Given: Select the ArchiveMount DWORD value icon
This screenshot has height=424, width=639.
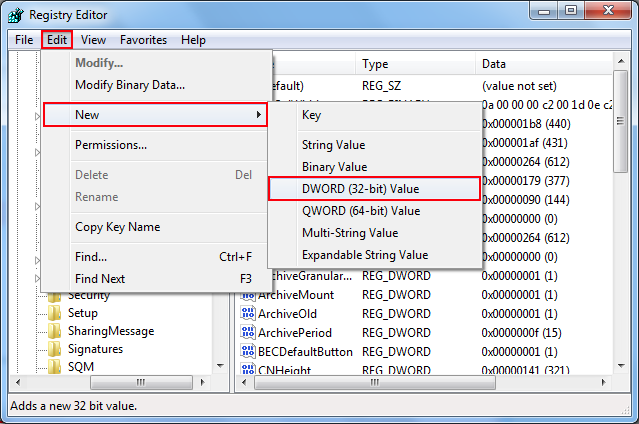Looking at the screenshot, I should pos(247,295).
